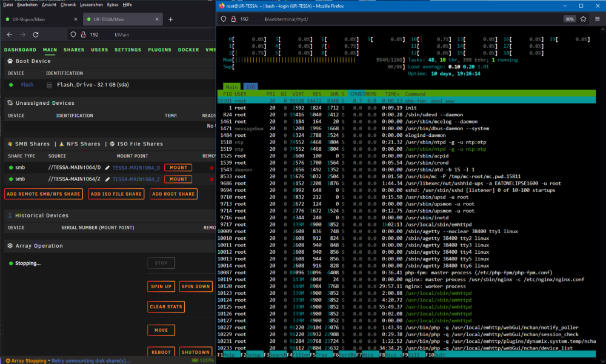The image size is (606, 364).
Task: Click the shield tracking protection icon in webterminal
Action: coord(224,19)
